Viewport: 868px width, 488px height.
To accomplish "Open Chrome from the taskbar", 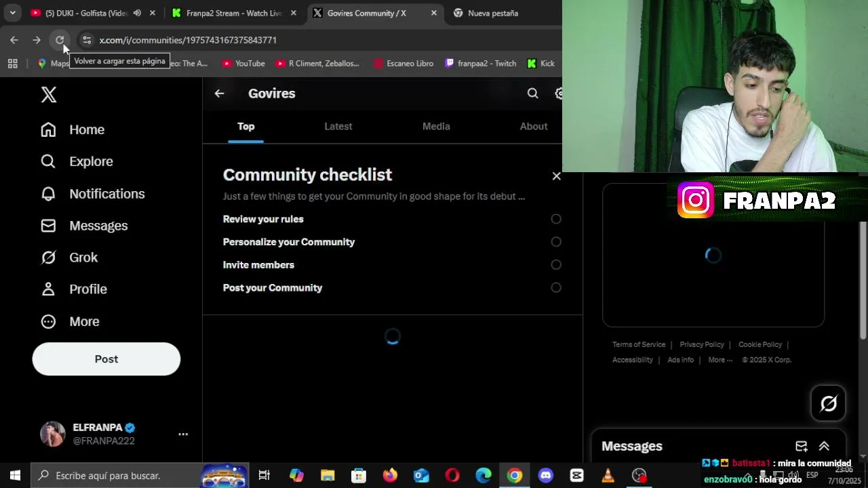I will coord(515,475).
